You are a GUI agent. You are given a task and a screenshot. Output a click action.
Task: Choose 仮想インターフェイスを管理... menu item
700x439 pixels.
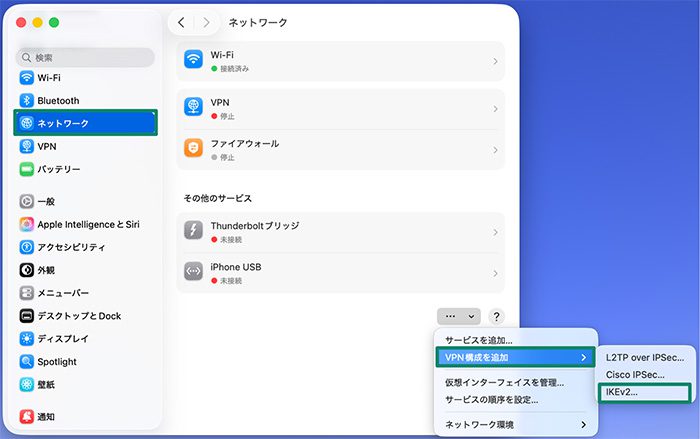tap(504, 383)
